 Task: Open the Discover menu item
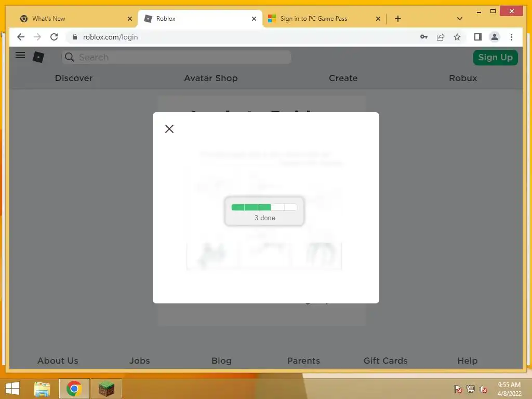[x=74, y=78]
